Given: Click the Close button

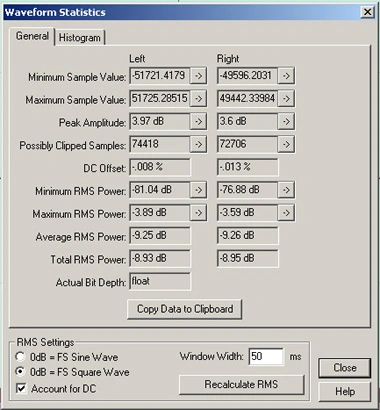Looking at the screenshot, I should pos(345,368).
